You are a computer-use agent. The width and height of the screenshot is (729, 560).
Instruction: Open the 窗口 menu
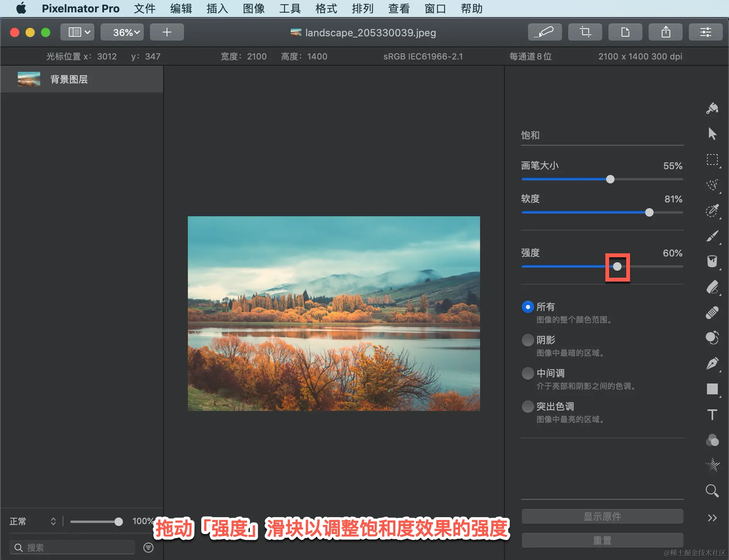coord(435,8)
